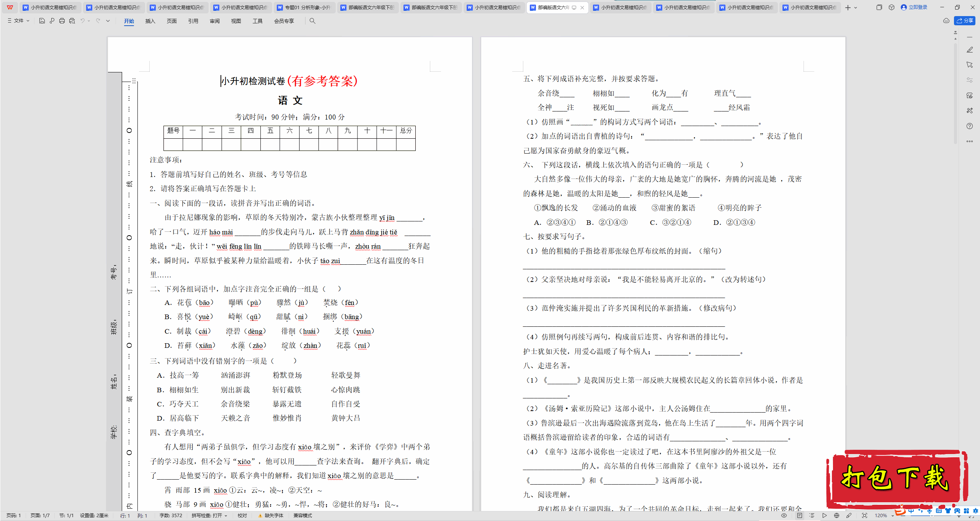The height and width of the screenshot is (521, 980).
Task: Click 兼容模式 in status bar
Action: 303,516
